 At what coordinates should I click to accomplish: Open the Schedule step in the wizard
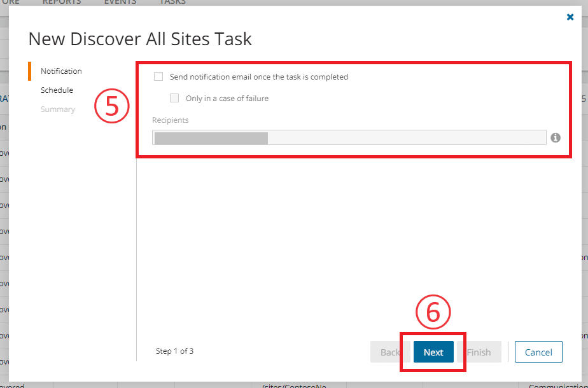click(x=57, y=90)
